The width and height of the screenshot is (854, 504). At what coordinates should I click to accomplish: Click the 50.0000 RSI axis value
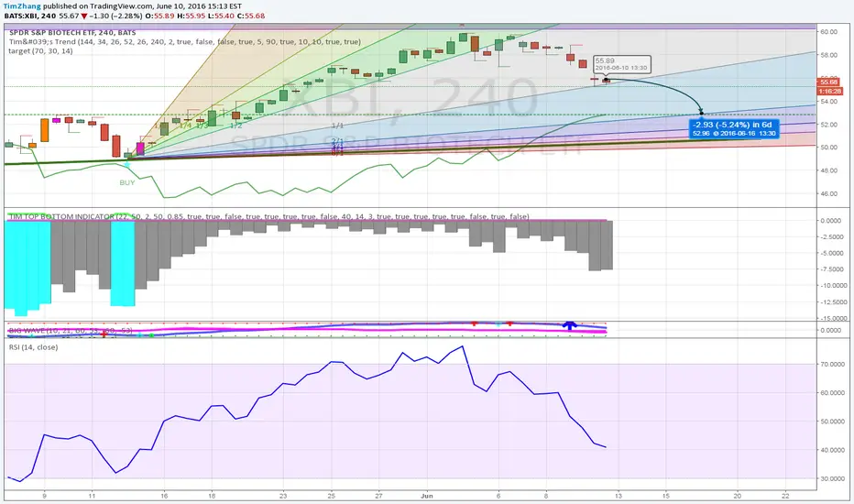833,422
